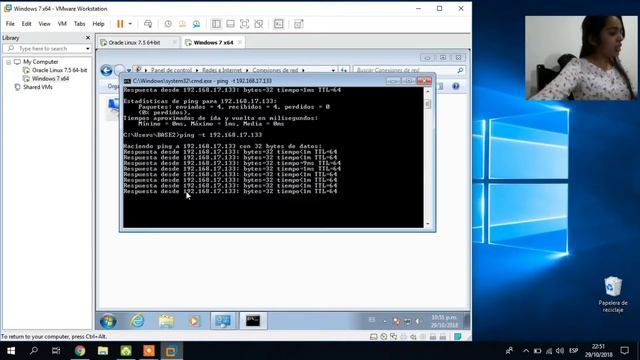Open the Windows 7 Start orb
Image resolution: width=640 pixels, height=360 pixels.
pyautogui.click(x=108, y=321)
